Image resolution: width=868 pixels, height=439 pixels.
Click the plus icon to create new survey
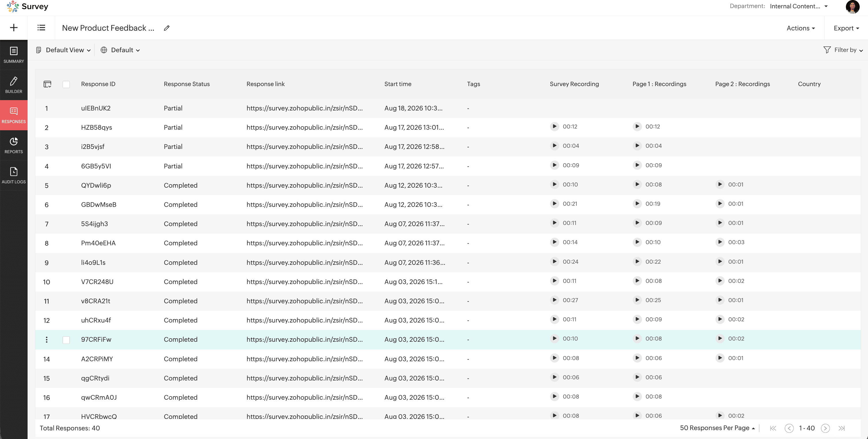[x=13, y=28]
